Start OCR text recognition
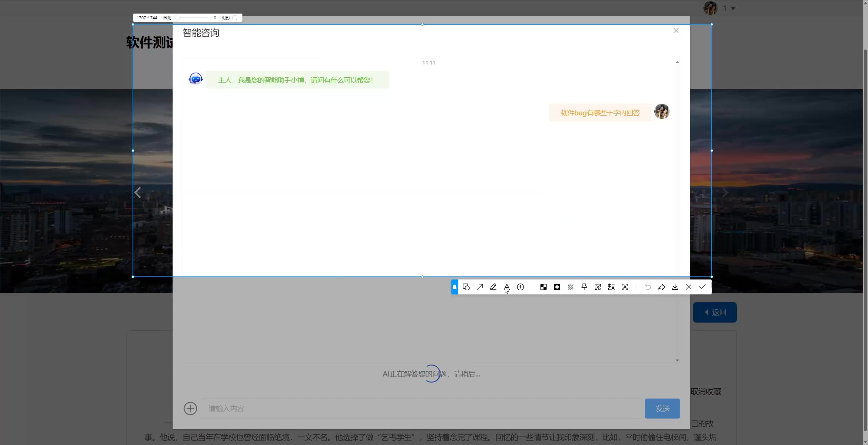Image resolution: width=868 pixels, height=445 pixels. point(625,287)
